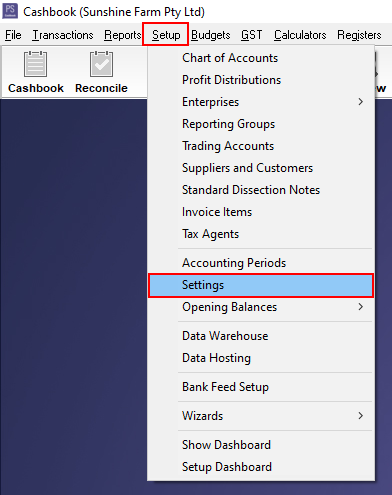Choose Standard Dissection Notes
This screenshot has width=392, height=495.
pos(261,190)
